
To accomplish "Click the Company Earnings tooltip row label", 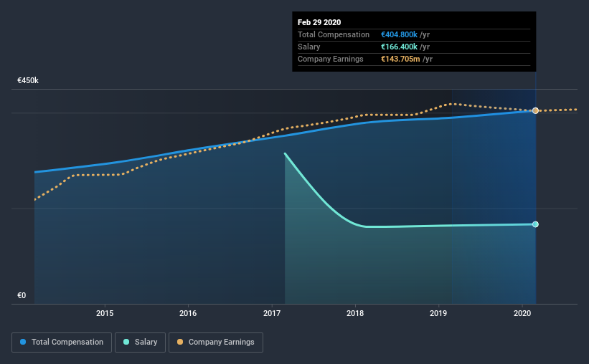I will point(331,59).
